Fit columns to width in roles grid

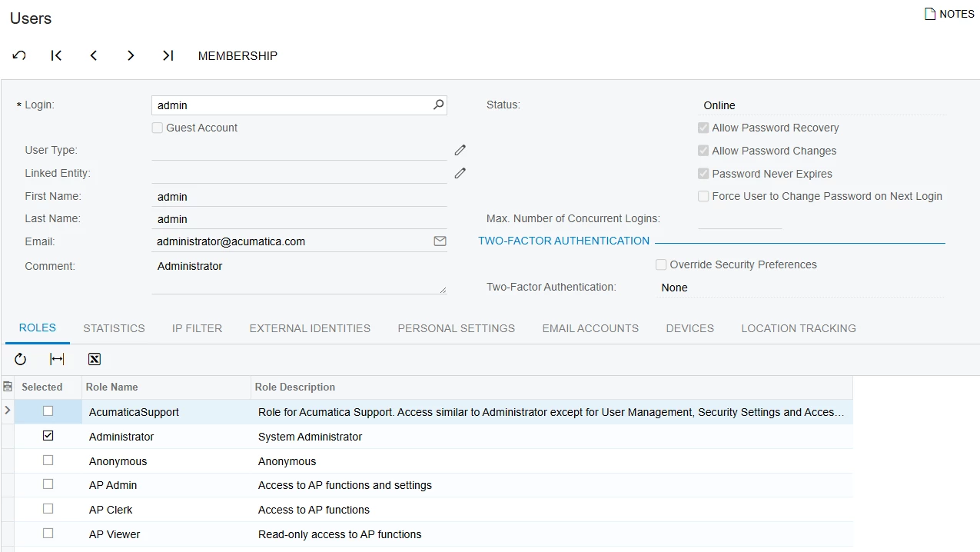pos(57,359)
